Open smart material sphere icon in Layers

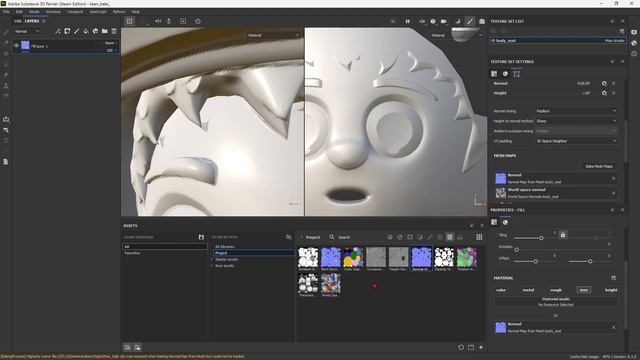click(x=95, y=31)
